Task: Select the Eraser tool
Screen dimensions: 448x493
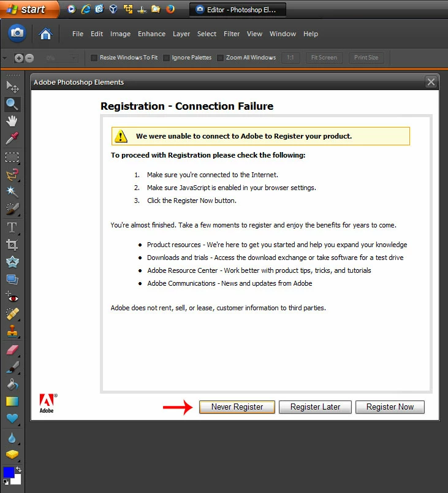Action: coord(12,350)
